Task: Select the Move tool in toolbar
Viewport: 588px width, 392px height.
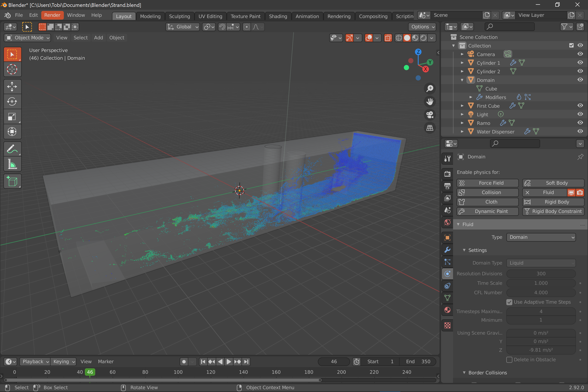Action: point(12,87)
